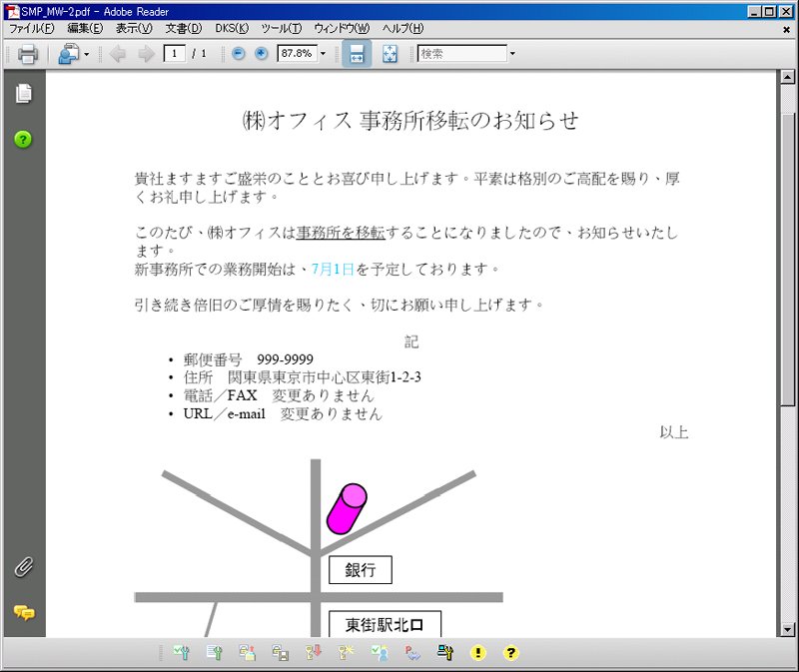Click the computer with yellow wrench icon
Screen dimensions: 799x672
(444, 653)
